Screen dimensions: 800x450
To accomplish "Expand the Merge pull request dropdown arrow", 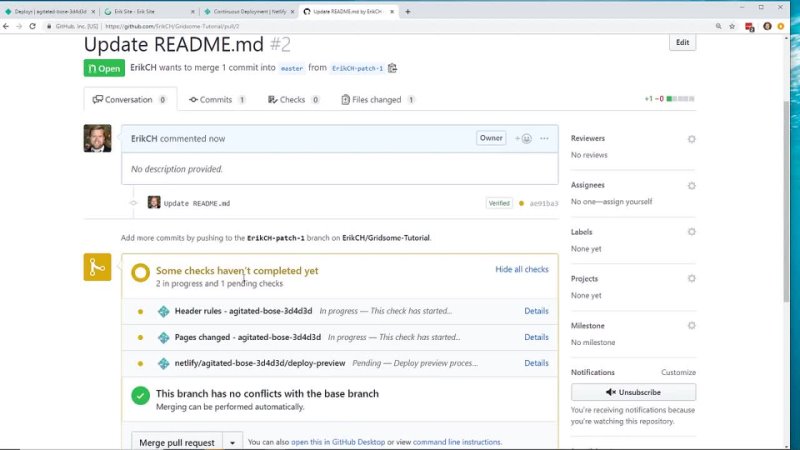I will click(x=232, y=442).
